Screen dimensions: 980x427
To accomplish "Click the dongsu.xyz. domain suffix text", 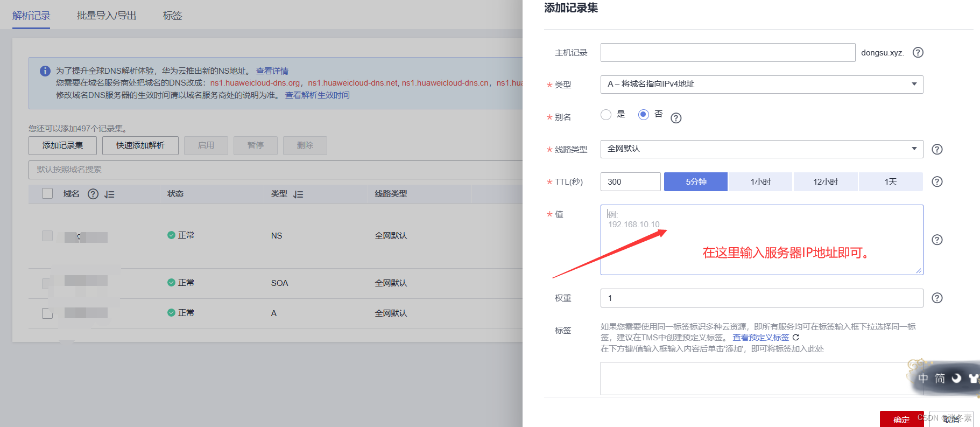I will [x=882, y=53].
